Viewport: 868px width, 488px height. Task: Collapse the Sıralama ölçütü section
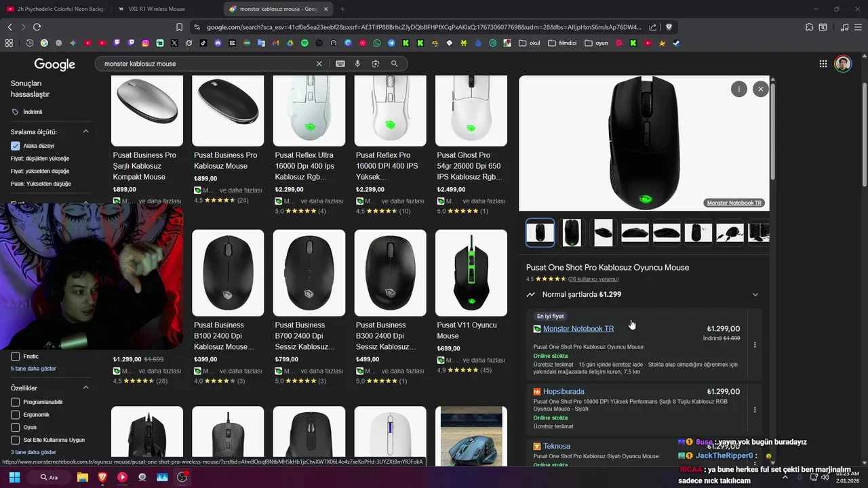click(x=85, y=131)
